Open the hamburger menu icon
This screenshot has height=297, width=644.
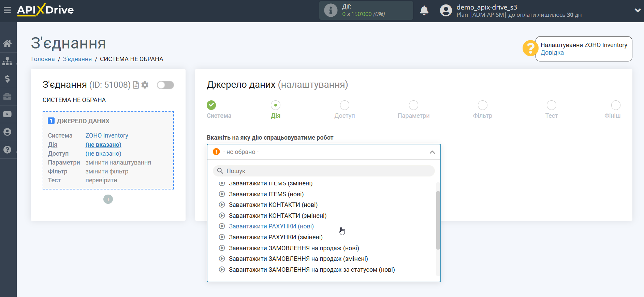point(7,10)
